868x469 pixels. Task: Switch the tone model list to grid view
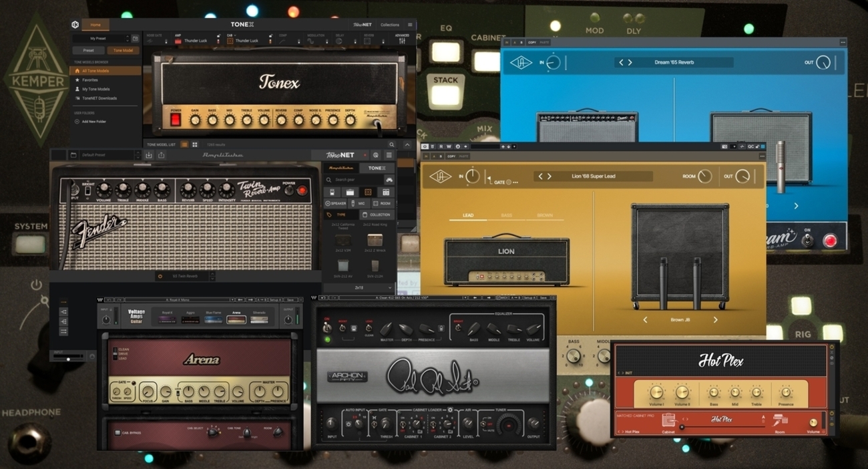194,144
